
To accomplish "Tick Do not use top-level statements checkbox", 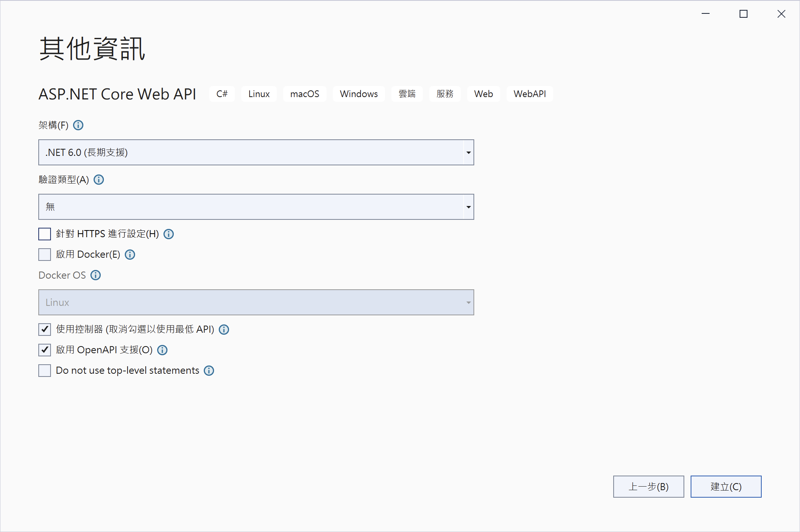I will (45, 371).
